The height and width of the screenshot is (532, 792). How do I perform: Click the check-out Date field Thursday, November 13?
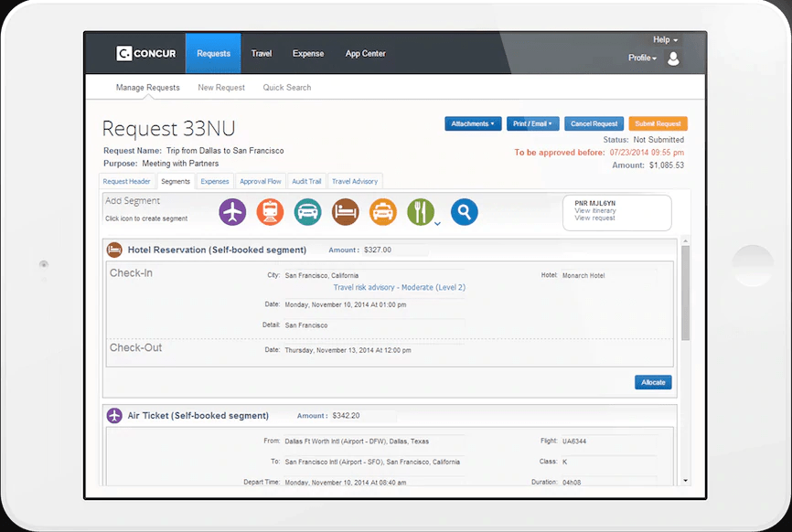click(x=374, y=350)
